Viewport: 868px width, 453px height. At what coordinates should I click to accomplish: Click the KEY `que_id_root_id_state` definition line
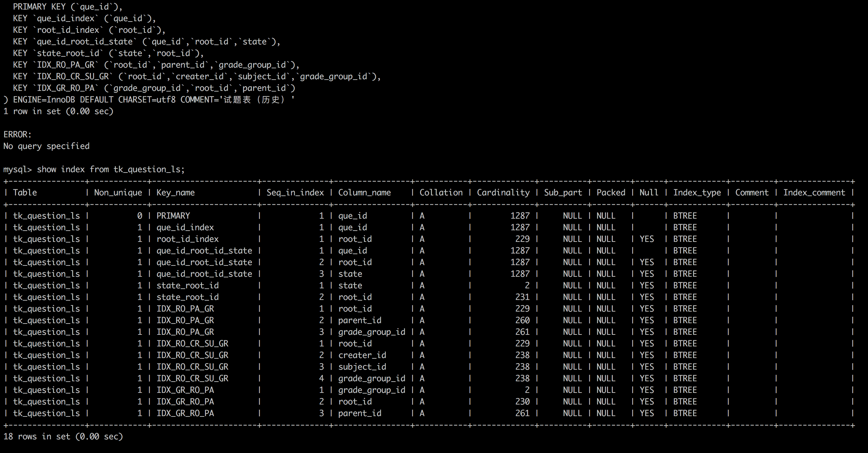147,42
